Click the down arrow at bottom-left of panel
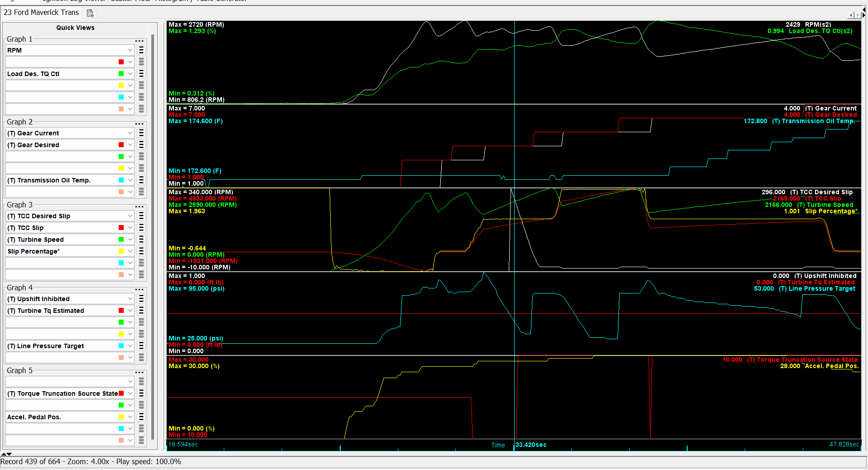868x470 pixels. (9, 454)
